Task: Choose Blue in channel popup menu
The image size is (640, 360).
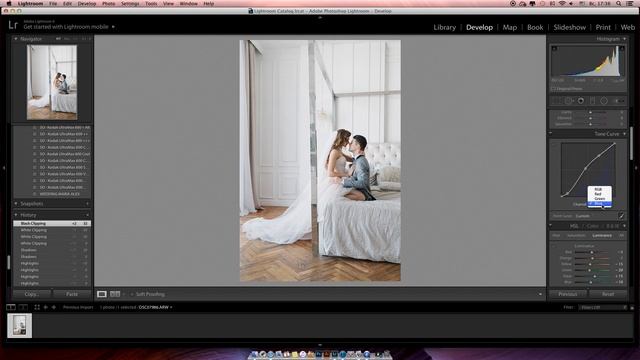Action: (x=599, y=203)
